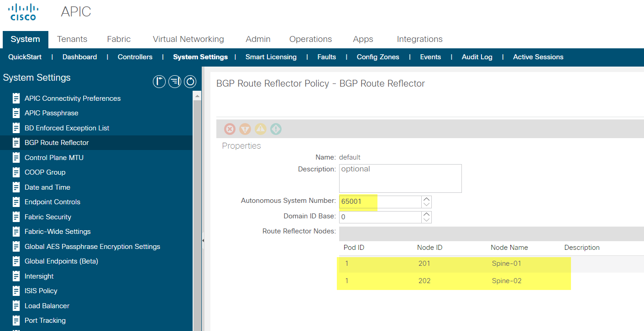Switch to the Tenants tab

pos(72,39)
